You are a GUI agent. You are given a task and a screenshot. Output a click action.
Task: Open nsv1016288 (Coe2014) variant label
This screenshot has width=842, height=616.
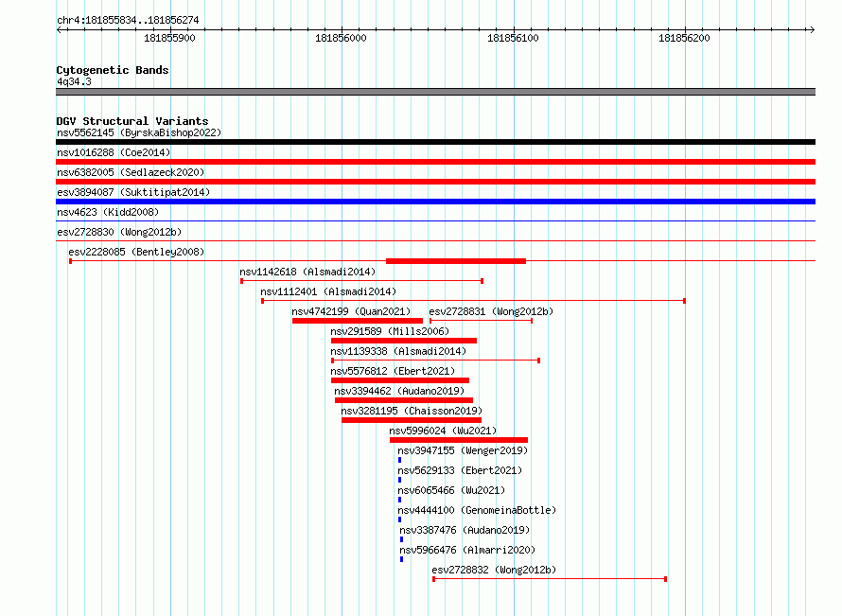click(114, 152)
